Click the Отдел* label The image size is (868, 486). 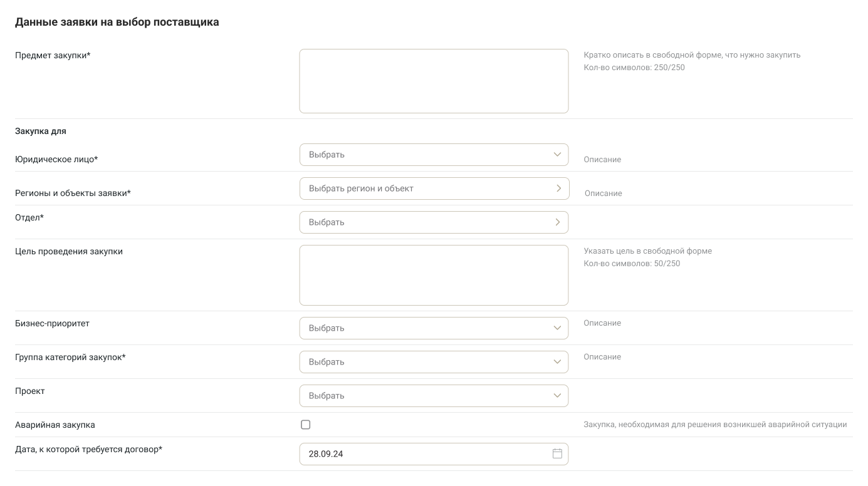point(29,217)
